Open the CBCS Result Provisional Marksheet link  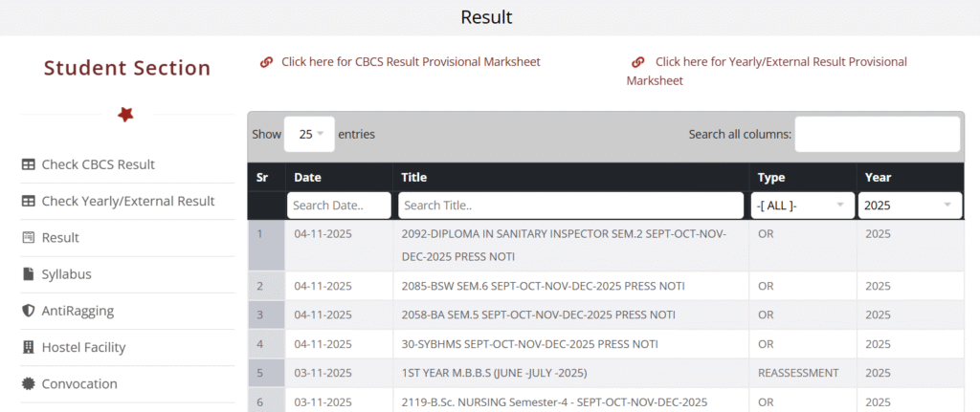point(411,62)
